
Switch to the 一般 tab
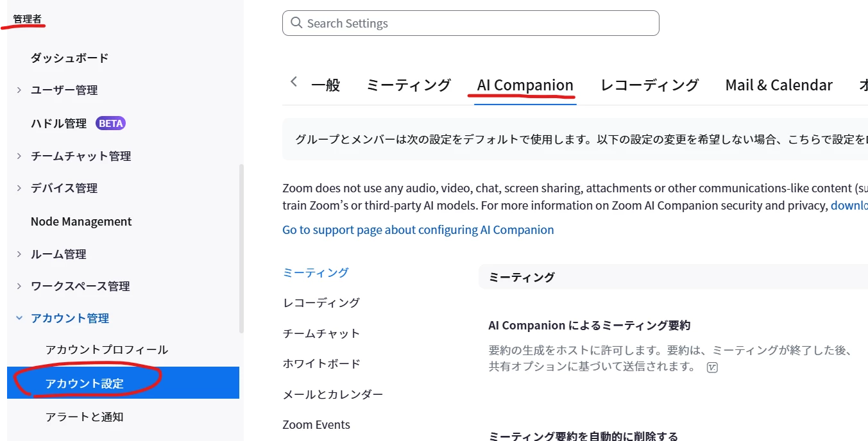point(325,85)
